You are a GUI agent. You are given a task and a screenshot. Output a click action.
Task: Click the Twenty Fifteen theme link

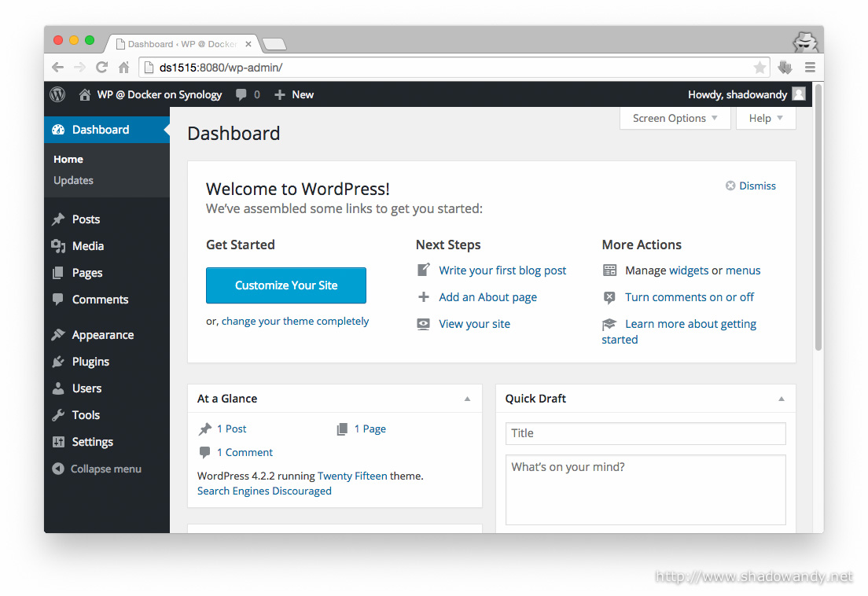[352, 476]
